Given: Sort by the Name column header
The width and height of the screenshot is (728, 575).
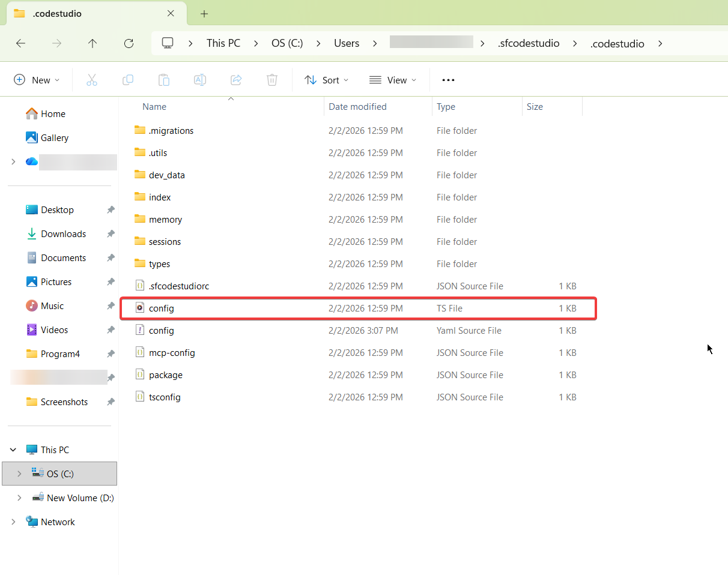Looking at the screenshot, I should (x=154, y=107).
